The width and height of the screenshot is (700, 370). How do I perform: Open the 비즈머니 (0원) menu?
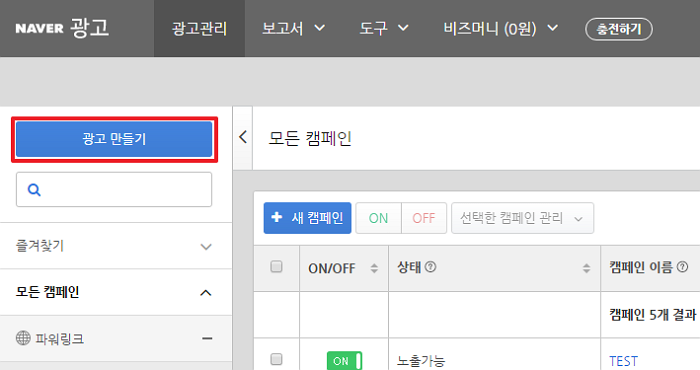tap(501, 29)
